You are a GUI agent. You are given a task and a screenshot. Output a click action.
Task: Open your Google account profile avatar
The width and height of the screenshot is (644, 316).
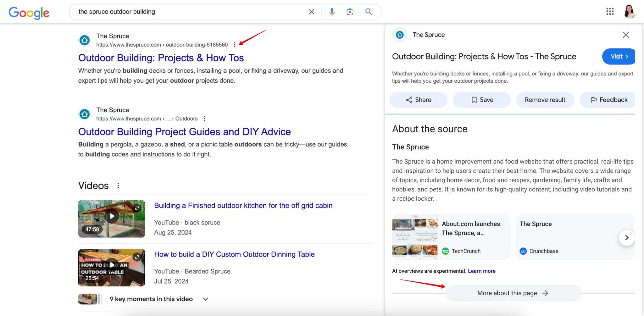629,11
